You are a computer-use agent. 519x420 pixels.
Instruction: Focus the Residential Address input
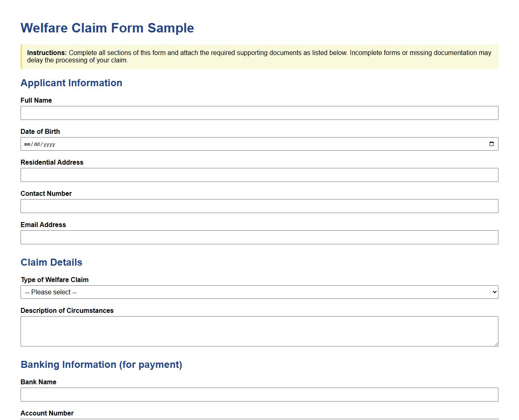point(259,175)
